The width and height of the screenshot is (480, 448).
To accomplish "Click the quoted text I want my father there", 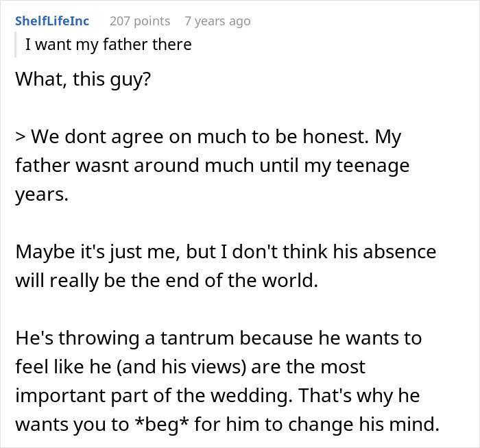I will point(108,45).
